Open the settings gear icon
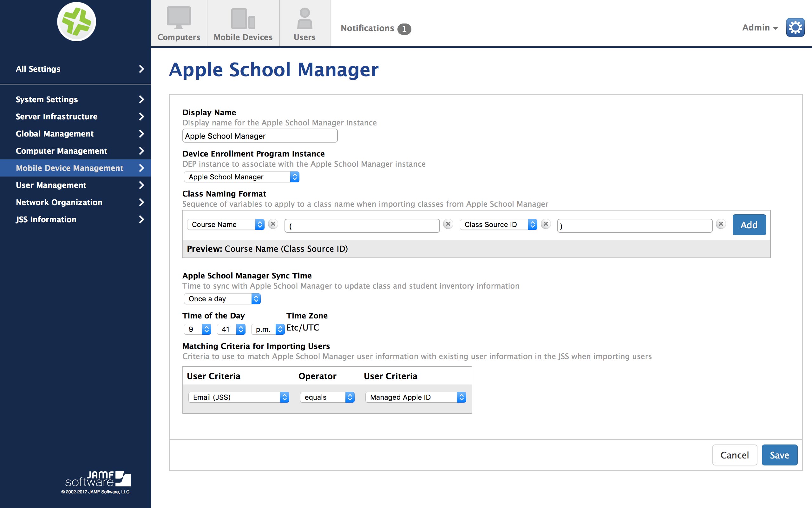812x508 pixels. (x=795, y=28)
